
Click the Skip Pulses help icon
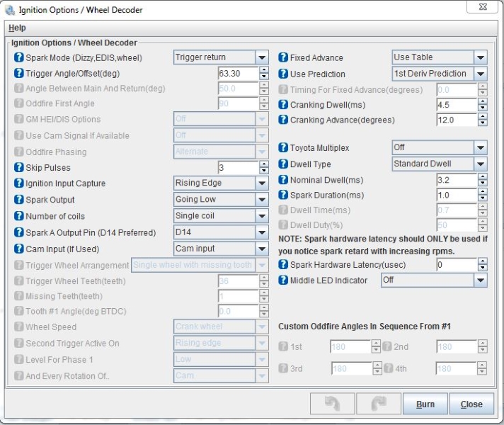point(19,167)
